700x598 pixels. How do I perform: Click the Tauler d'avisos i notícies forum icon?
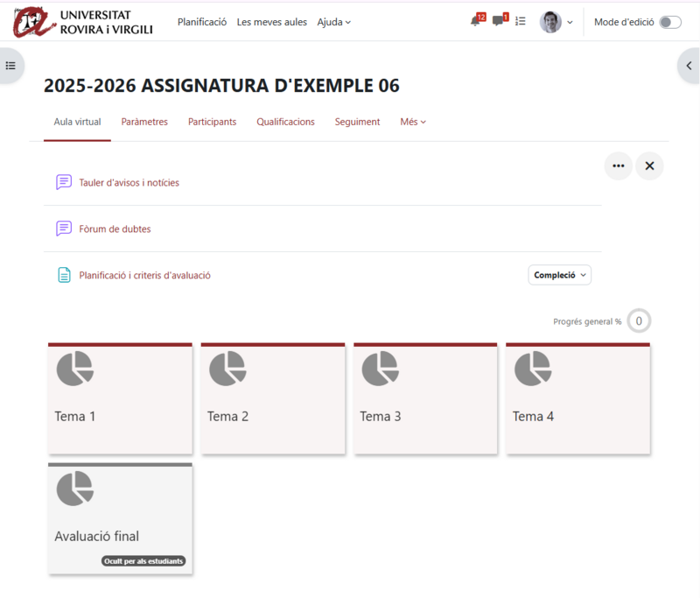click(x=63, y=182)
